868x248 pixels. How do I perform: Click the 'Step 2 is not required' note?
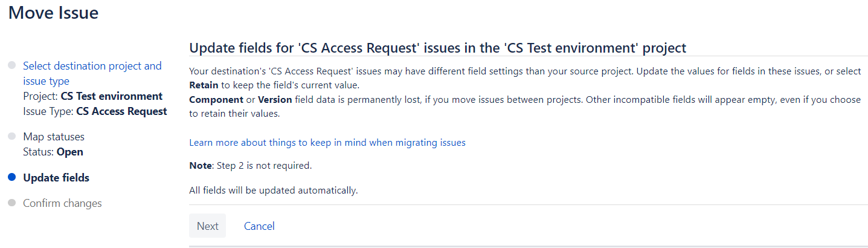click(251, 165)
